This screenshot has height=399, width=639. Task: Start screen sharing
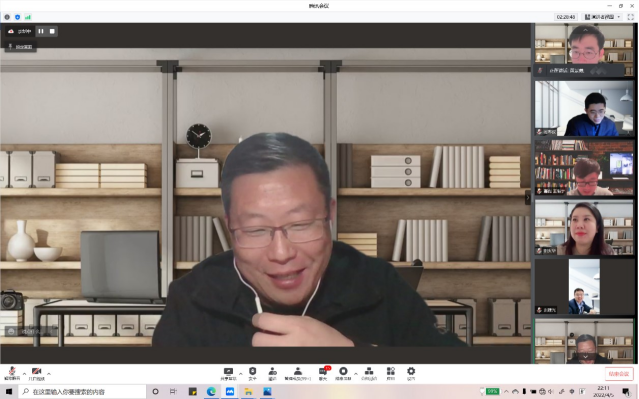(x=228, y=373)
